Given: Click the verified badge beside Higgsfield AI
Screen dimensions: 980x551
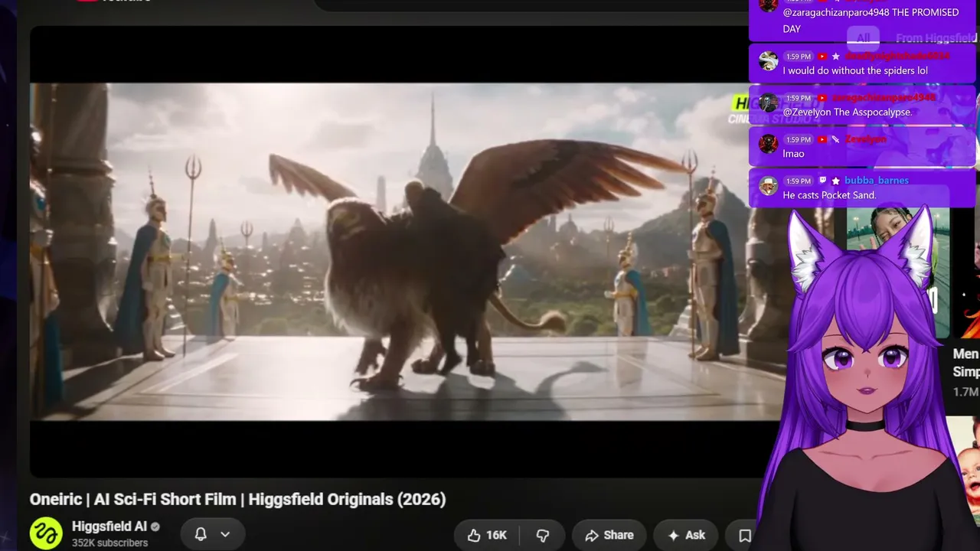Looking at the screenshot, I should (155, 527).
